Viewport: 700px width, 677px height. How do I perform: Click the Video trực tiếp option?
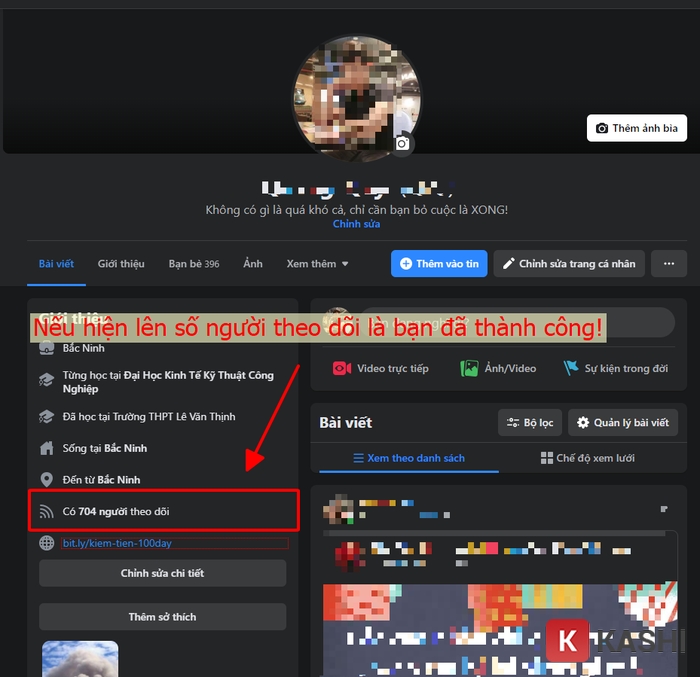pos(380,368)
